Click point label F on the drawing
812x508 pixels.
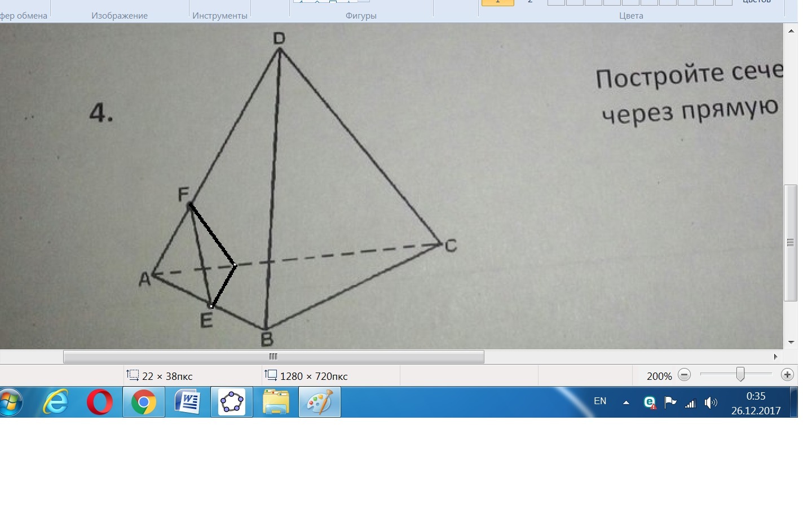point(183,195)
